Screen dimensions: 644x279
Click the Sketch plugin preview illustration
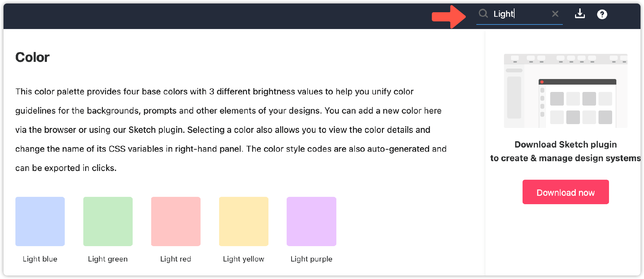(566, 91)
